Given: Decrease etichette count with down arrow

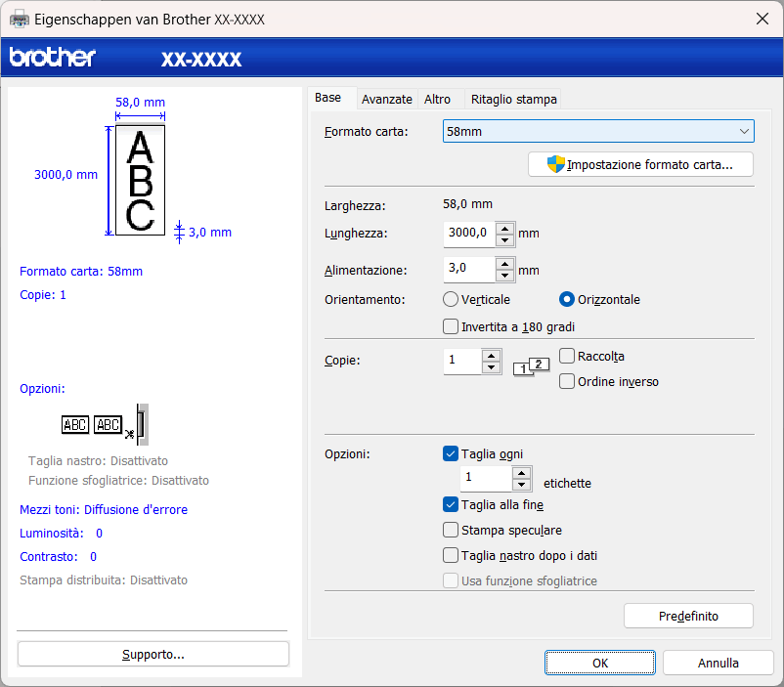Looking at the screenshot, I should pos(521,485).
